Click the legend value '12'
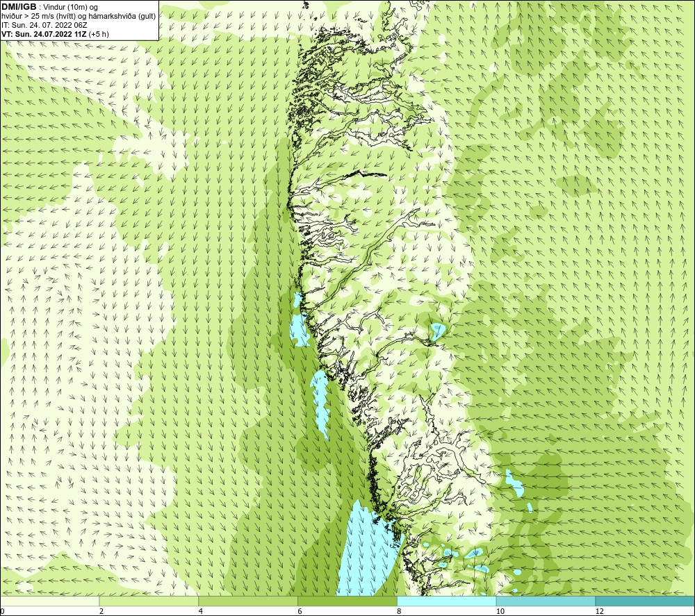The width and height of the screenshot is (695, 616). tap(600, 612)
